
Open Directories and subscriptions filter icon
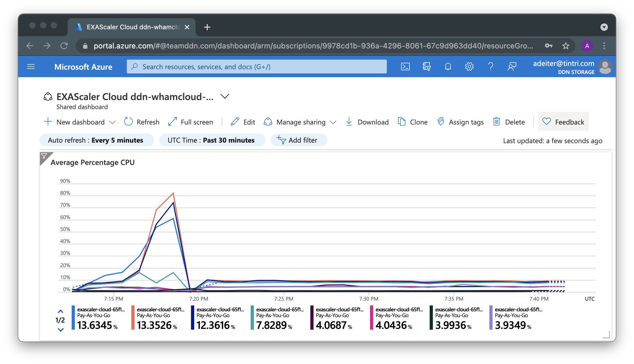click(426, 67)
